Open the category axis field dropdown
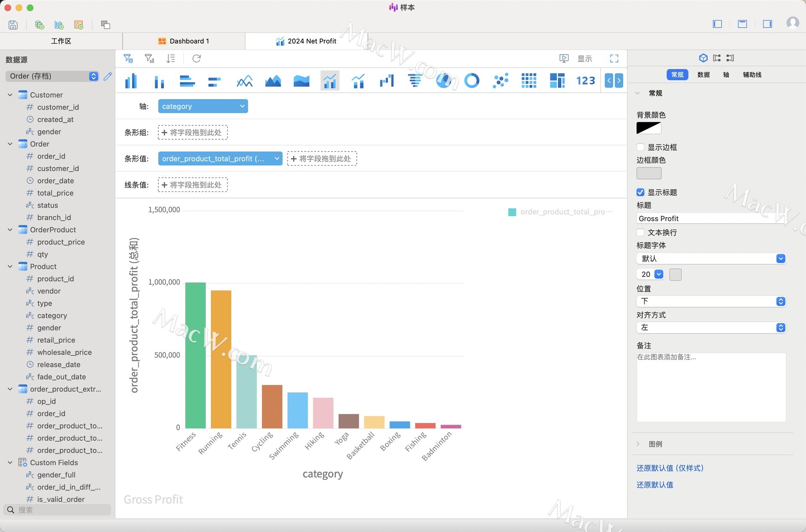The height and width of the screenshot is (532, 806). 203,107
